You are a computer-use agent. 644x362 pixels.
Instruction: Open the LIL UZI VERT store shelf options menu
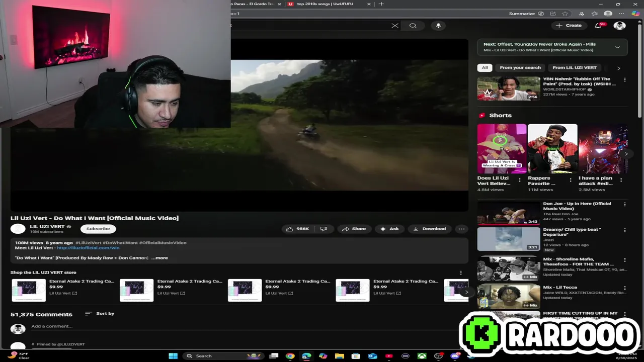pos(460,273)
